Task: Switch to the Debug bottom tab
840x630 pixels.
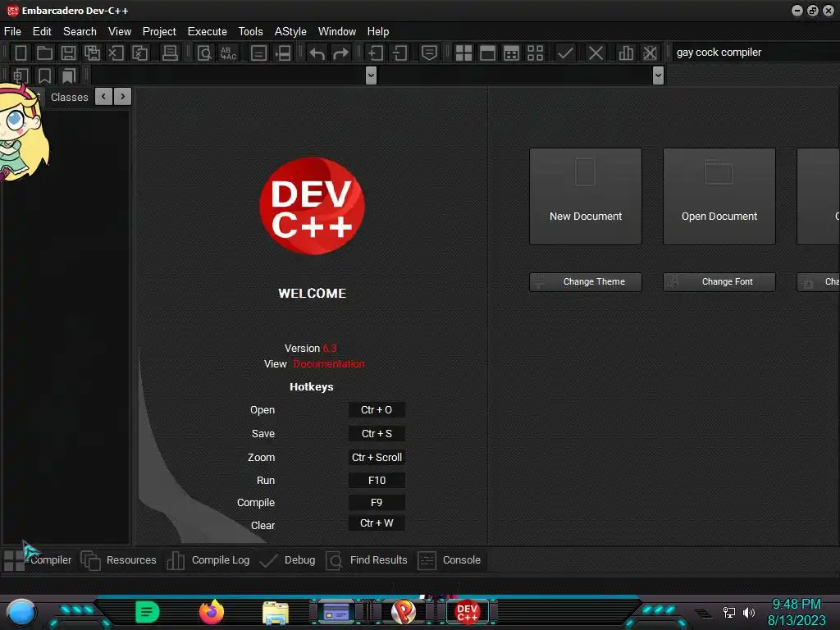Action: [288, 560]
